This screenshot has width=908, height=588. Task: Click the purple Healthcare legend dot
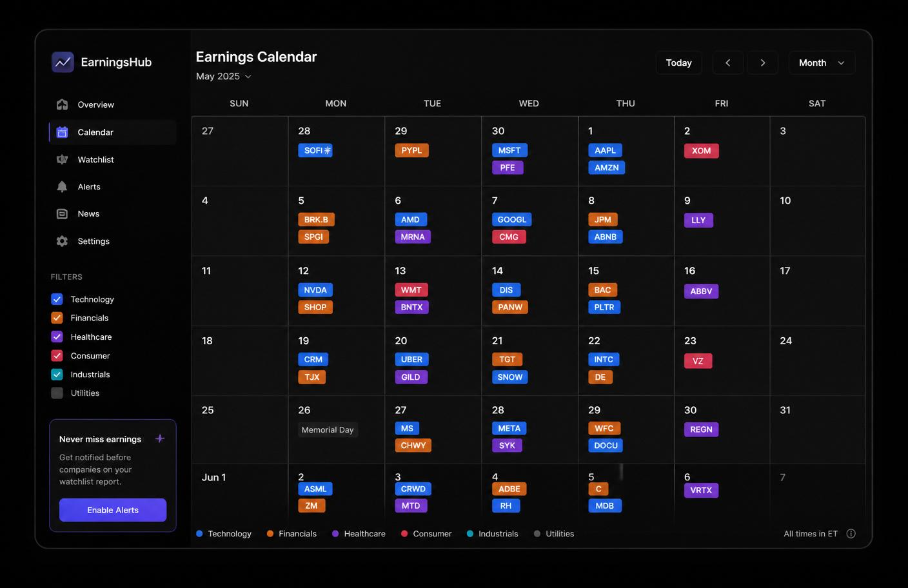pyautogui.click(x=335, y=533)
